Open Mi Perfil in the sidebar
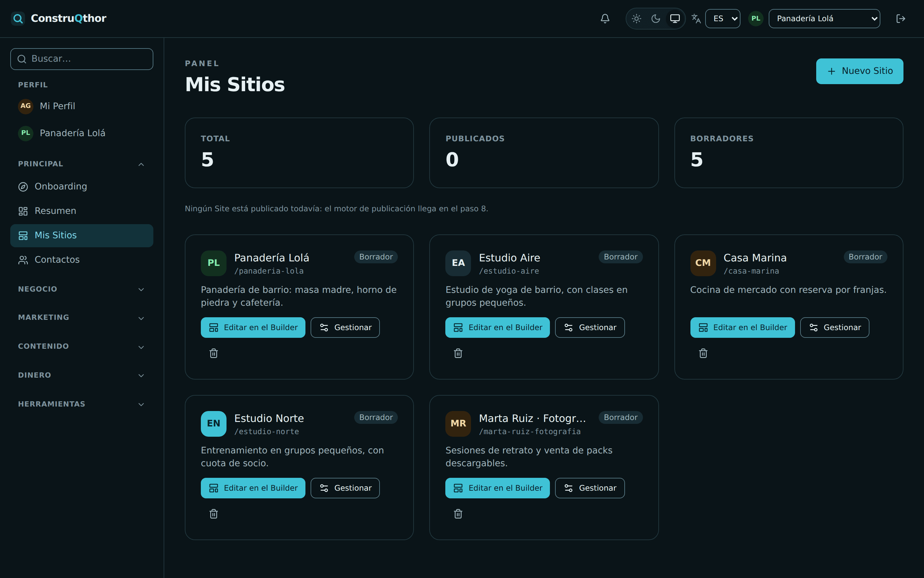 82,106
